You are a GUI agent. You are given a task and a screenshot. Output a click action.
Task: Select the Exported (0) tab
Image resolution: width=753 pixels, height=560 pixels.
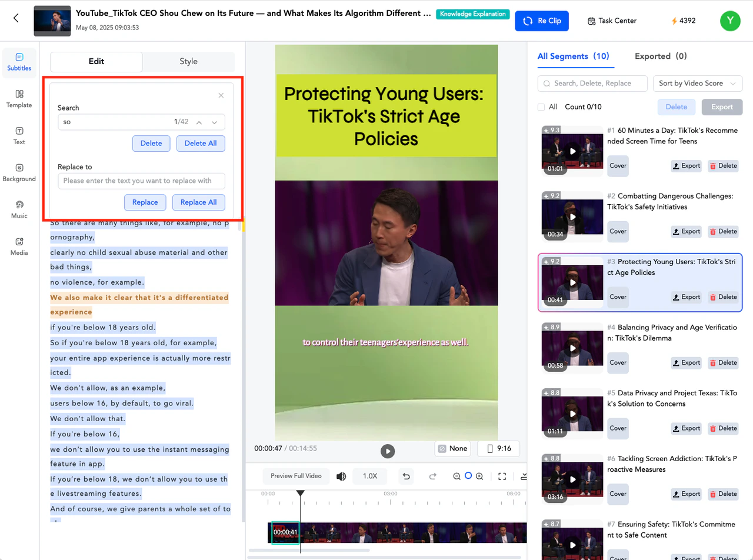pyautogui.click(x=661, y=56)
